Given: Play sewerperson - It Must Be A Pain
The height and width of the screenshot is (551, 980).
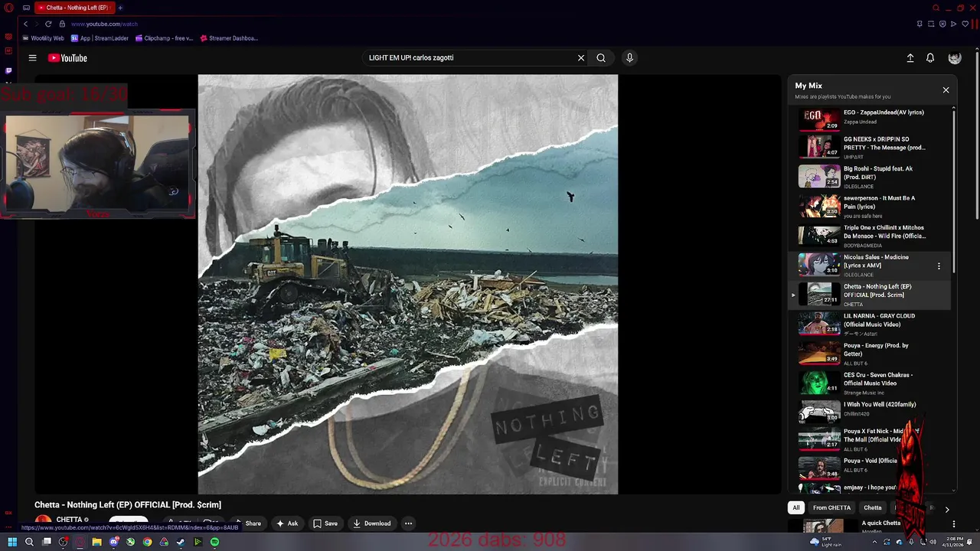Looking at the screenshot, I should pos(871,207).
